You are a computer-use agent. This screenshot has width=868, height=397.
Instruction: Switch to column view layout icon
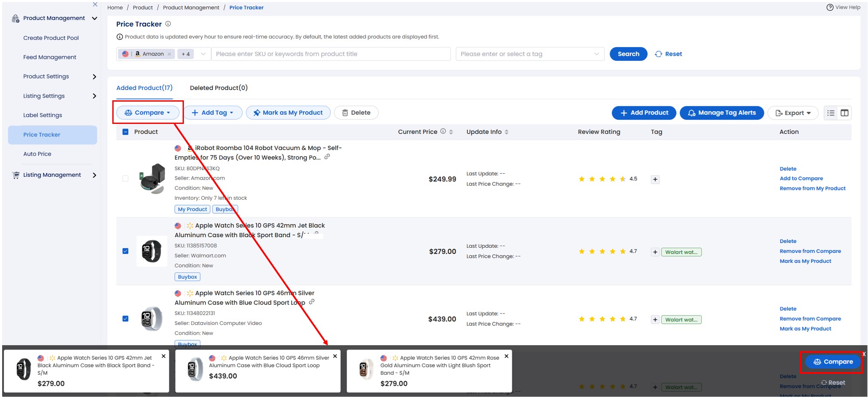point(844,113)
